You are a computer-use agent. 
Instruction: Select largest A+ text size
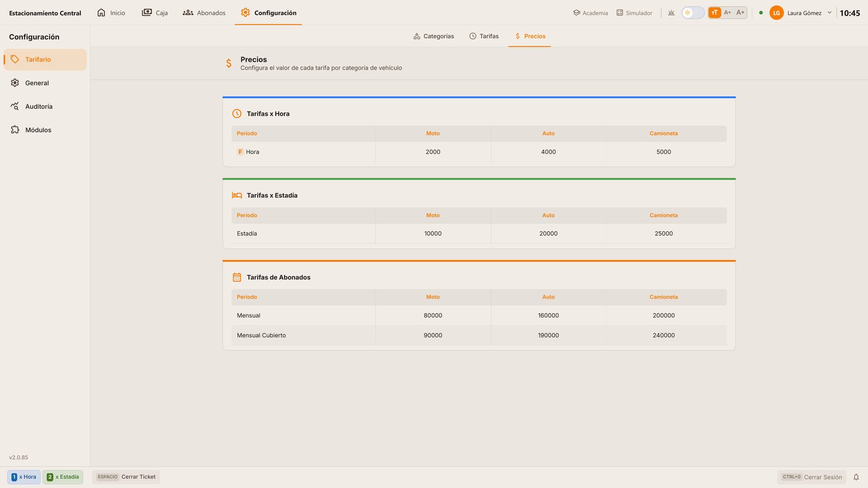[x=741, y=12]
